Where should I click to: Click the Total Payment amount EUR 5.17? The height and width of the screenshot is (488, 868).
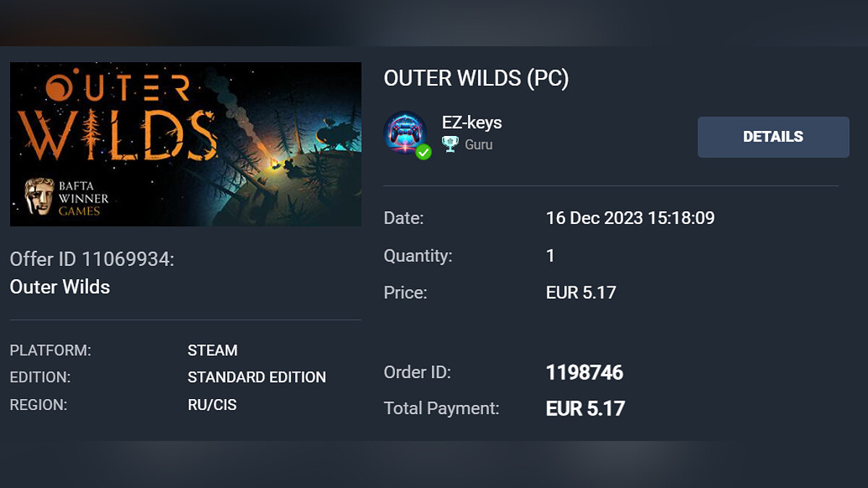tap(585, 408)
